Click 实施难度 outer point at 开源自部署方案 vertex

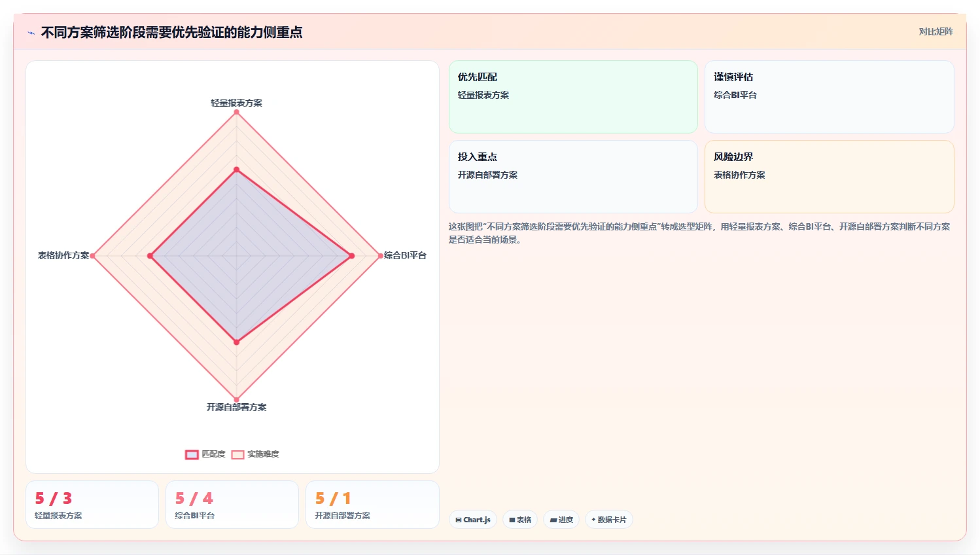point(236,399)
